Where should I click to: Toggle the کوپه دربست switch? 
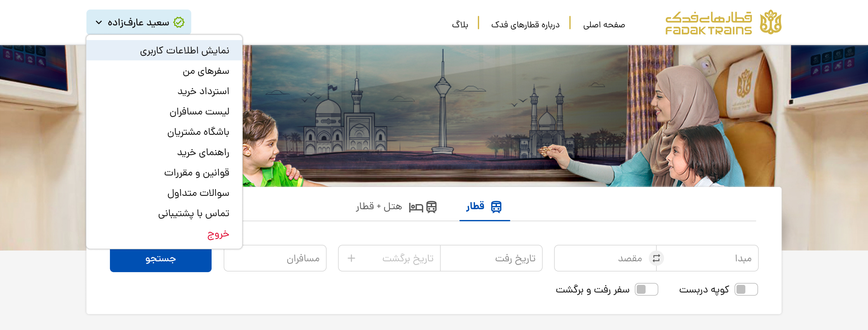746,289
